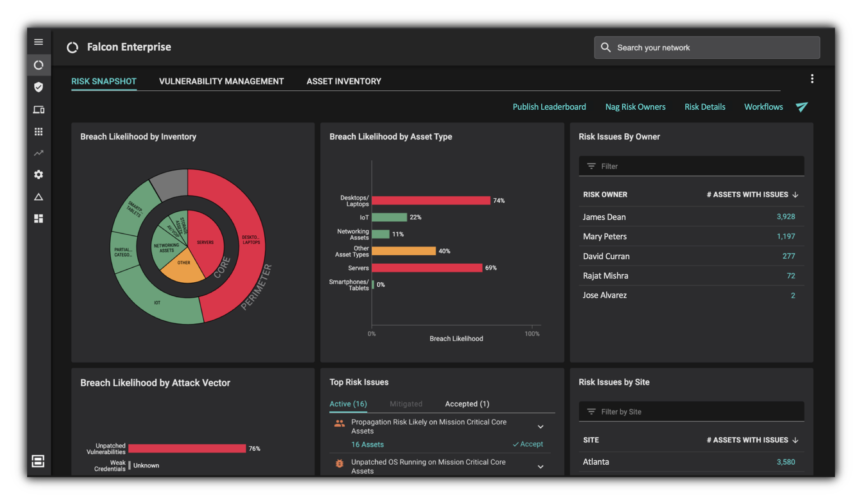The image size is (862, 504).
Task: Click filter icon in Risk Issues by Site
Action: coord(591,412)
